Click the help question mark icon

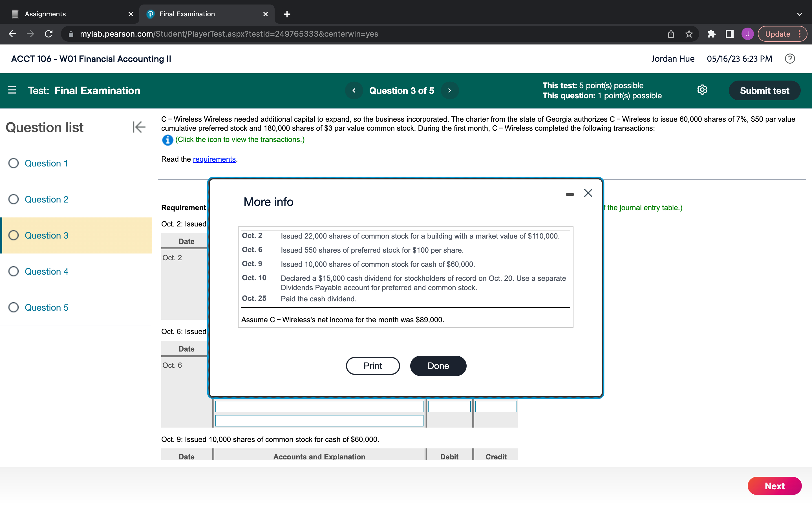[789, 59]
